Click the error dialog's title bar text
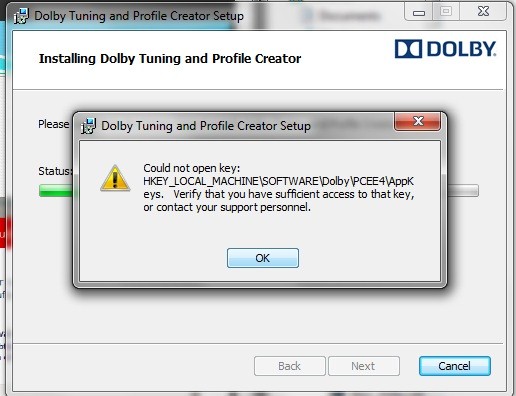 206,126
